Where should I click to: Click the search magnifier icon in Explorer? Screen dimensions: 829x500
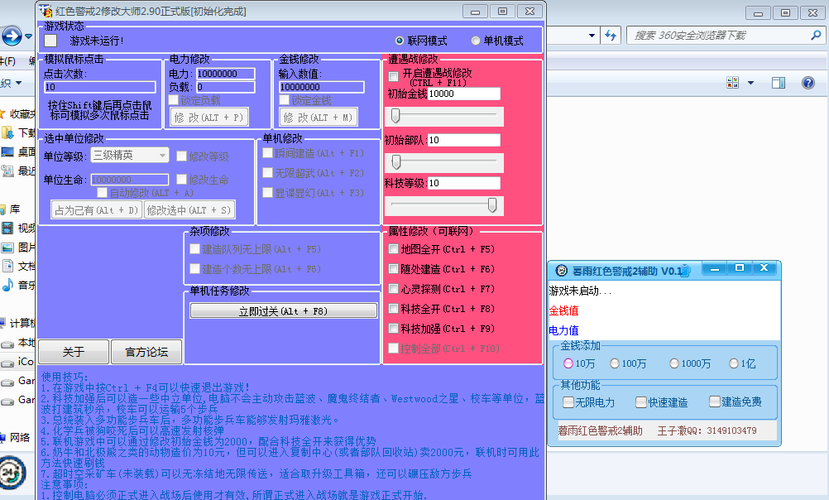[817, 35]
